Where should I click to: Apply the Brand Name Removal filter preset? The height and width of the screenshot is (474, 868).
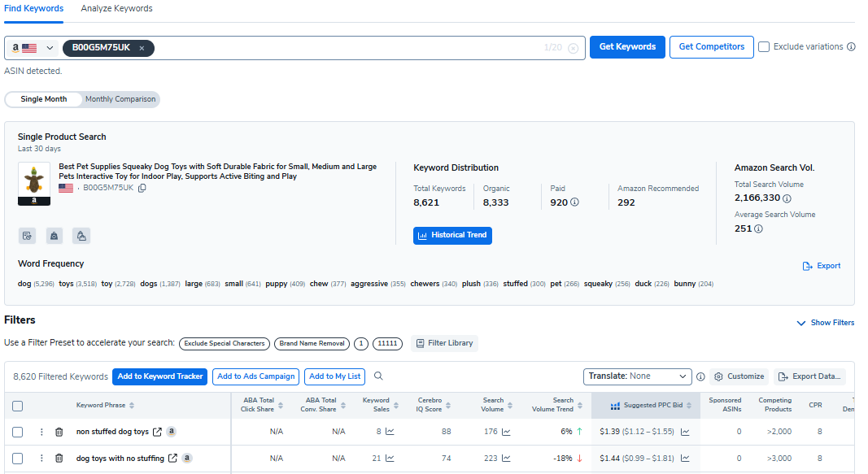point(312,343)
